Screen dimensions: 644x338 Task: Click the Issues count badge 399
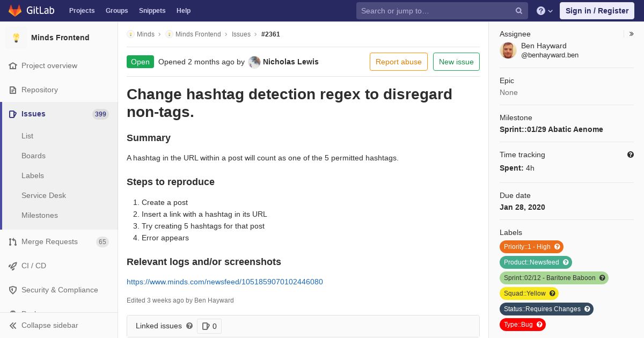100,114
